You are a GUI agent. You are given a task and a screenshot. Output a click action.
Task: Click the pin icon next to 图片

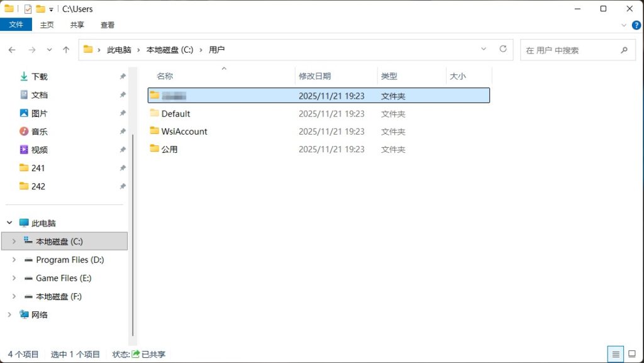(123, 113)
